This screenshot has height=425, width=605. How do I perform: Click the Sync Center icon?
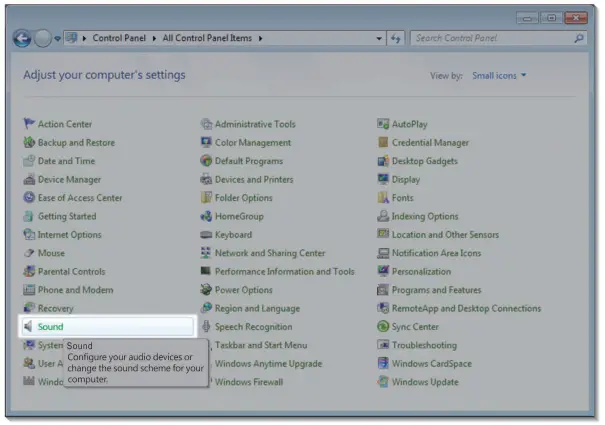click(383, 327)
